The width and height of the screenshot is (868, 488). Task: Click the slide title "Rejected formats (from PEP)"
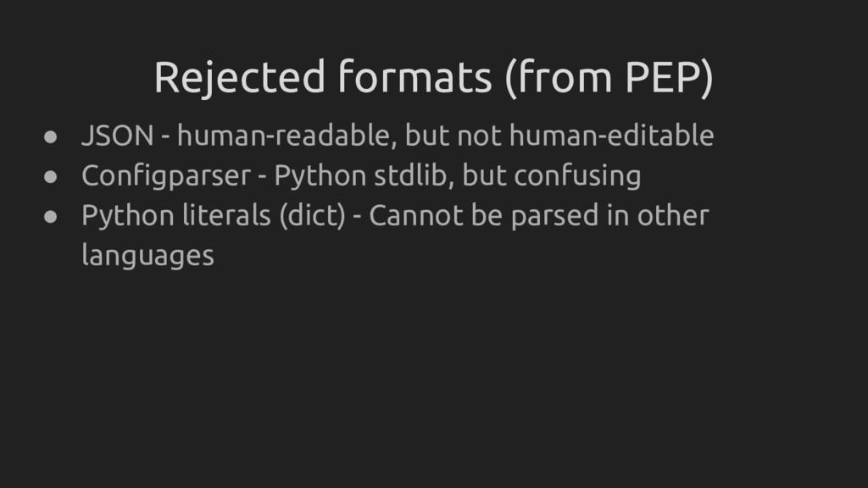[433, 79]
